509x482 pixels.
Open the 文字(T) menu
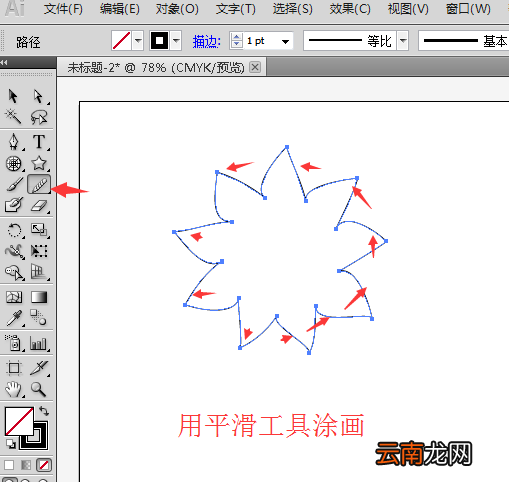pyautogui.click(x=236, y=9)
